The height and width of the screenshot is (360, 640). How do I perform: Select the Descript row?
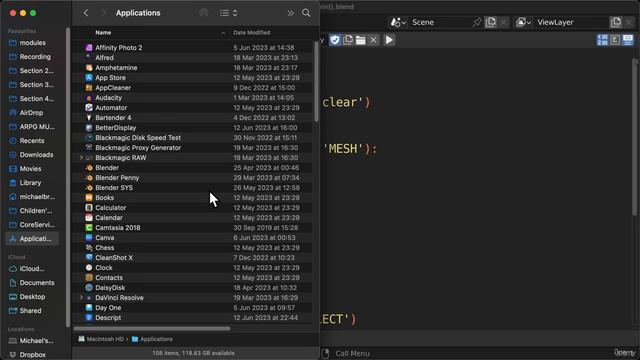pos(193,318)
